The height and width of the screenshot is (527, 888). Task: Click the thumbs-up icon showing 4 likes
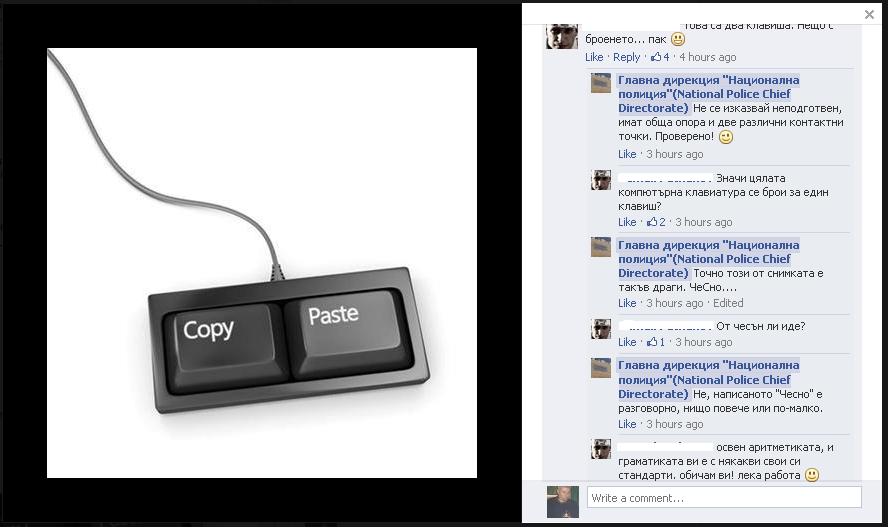coord(656,57)
